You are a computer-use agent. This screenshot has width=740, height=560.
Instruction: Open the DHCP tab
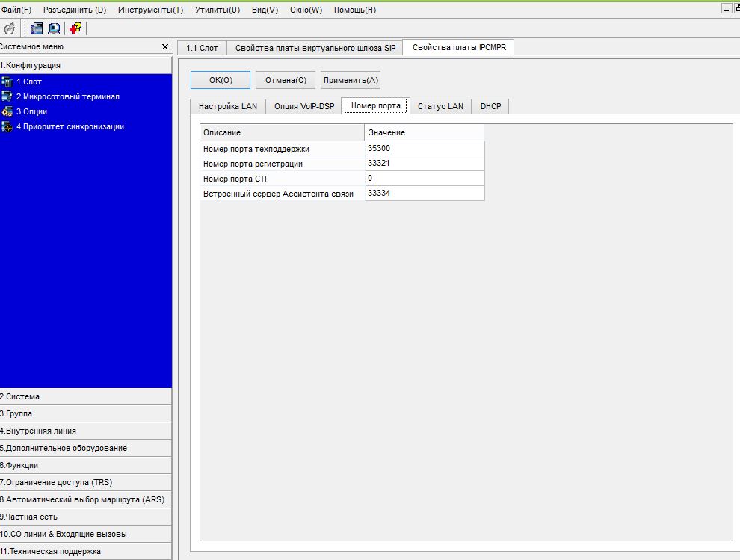tap(491, 106)
